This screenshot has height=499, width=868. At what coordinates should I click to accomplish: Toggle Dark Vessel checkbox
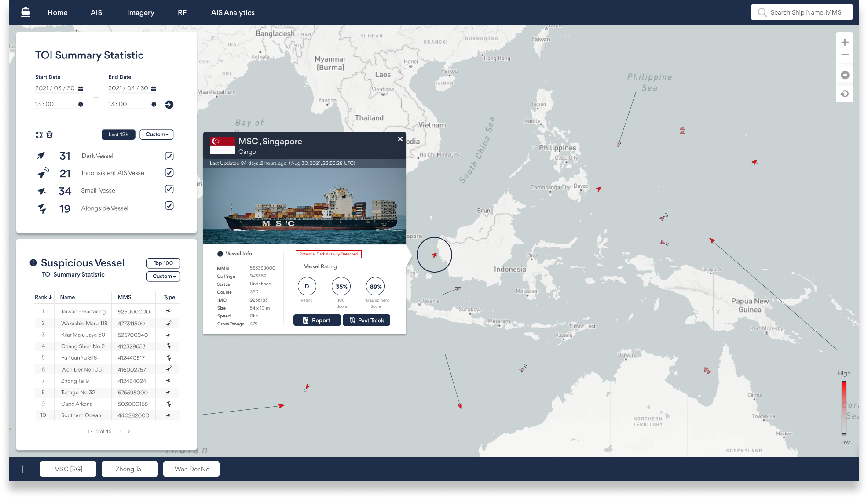169,156
